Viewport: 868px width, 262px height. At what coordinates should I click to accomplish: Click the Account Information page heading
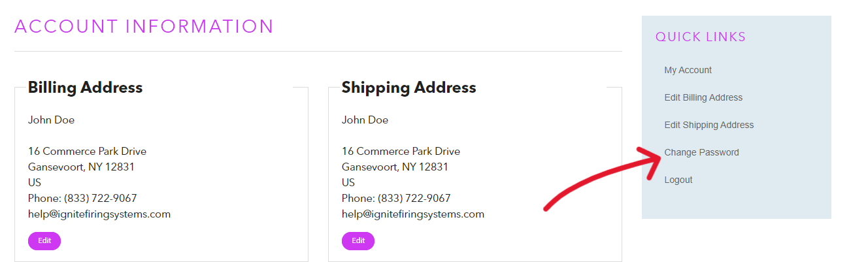click(144, 27)
